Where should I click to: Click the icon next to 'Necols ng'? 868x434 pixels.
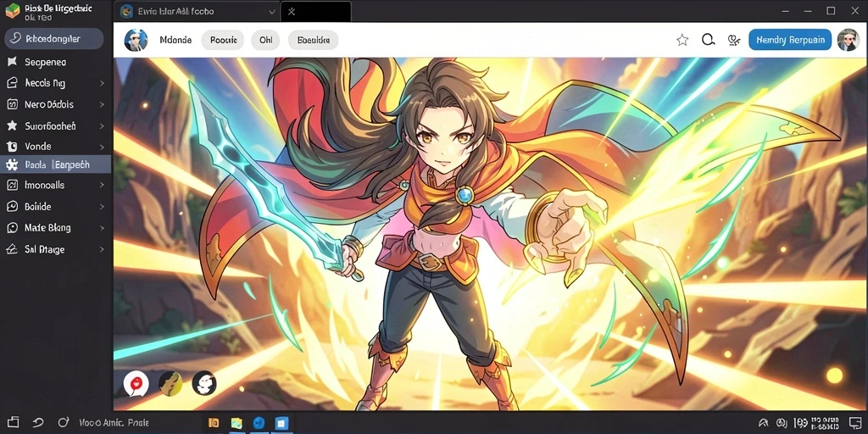tap(12, 83)
